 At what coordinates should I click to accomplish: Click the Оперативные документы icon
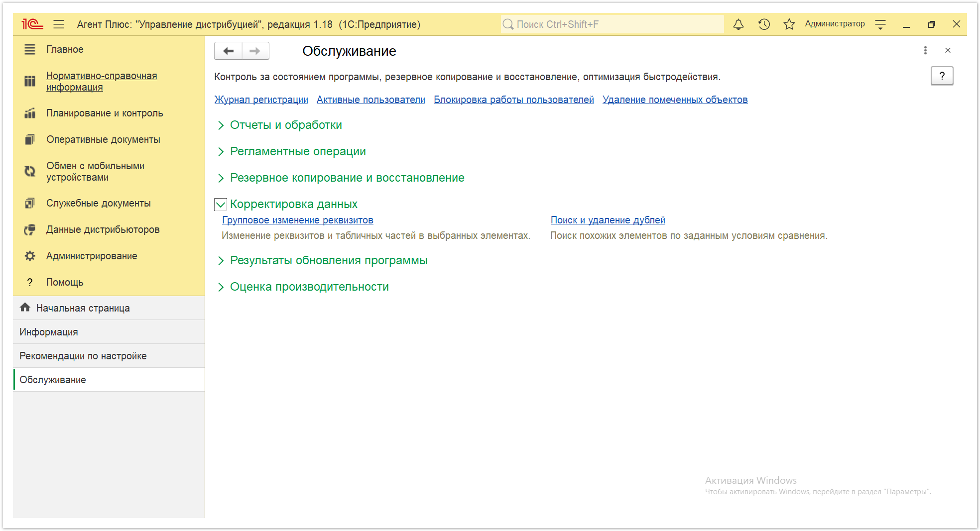(30, 139)
